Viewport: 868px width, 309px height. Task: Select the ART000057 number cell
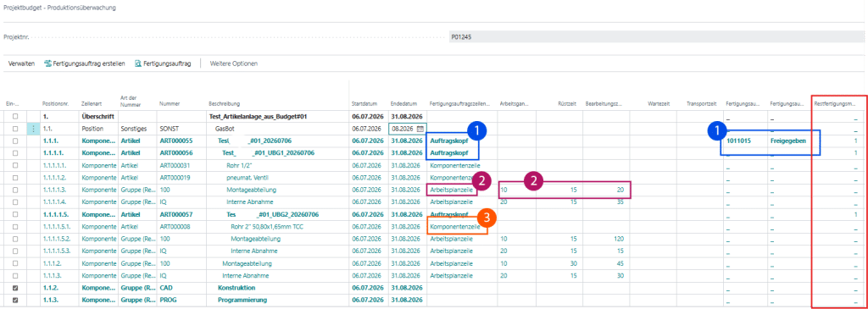(x=176, y=214)
